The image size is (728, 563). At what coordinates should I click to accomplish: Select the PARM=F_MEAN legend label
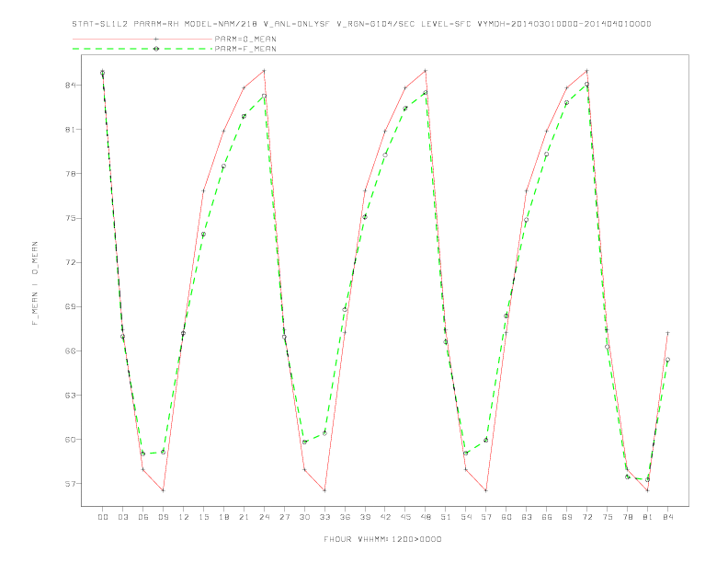click(245, 49)
